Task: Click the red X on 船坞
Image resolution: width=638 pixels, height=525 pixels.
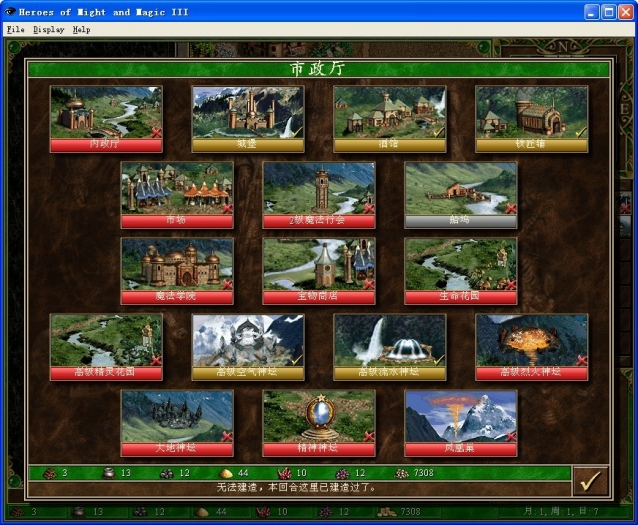Action: click(511, 208)
